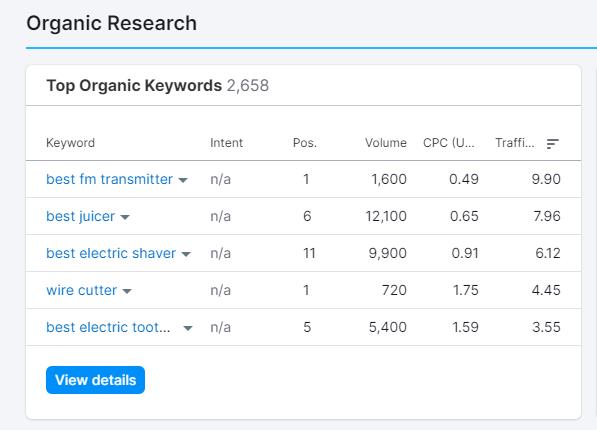597x430 pixels.
Task: Click the Intent column header
Action: coord(227,143)
